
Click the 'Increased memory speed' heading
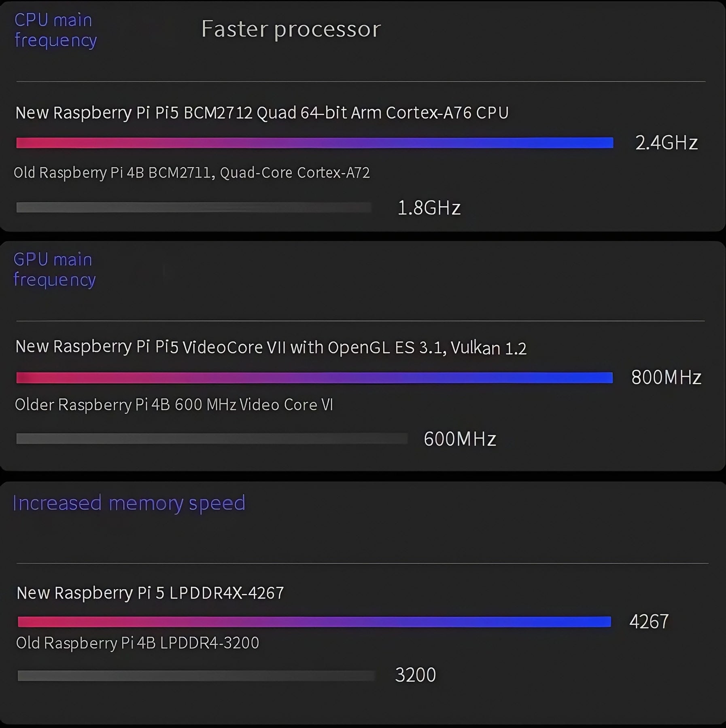tap(129, 503)
